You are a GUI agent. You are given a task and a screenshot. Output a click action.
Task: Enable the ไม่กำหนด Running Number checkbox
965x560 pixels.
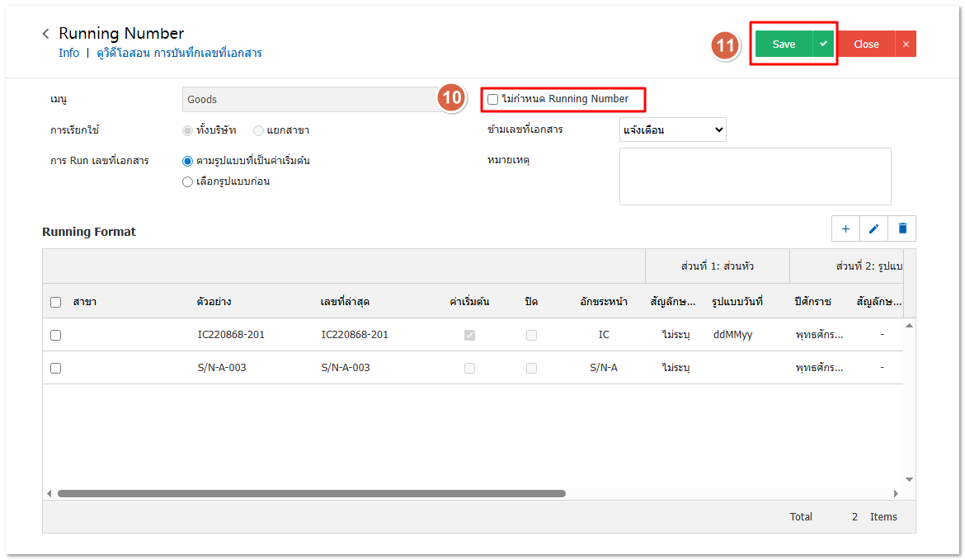pos(493,100)
